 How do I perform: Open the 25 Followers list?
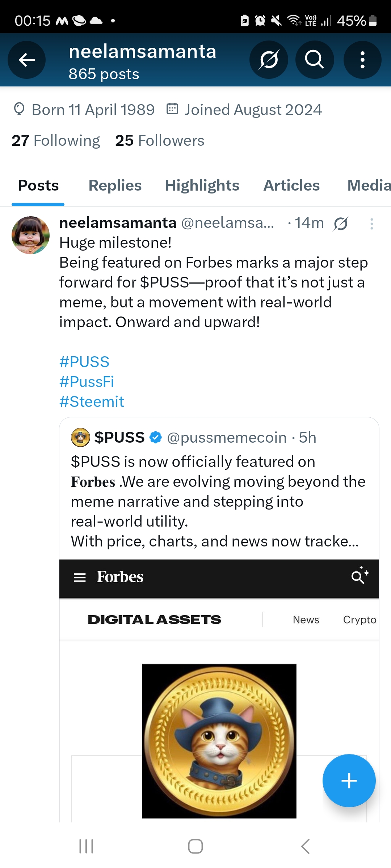160,141
